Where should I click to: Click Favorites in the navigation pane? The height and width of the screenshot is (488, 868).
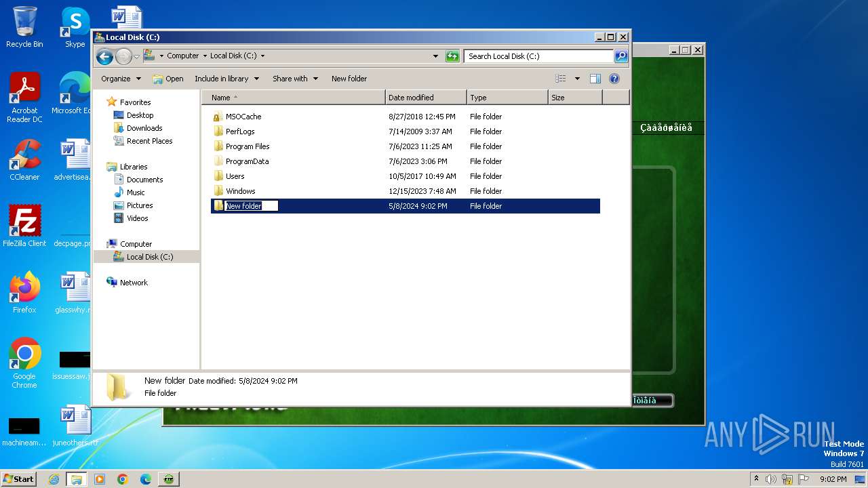click(x=135, y=102)
